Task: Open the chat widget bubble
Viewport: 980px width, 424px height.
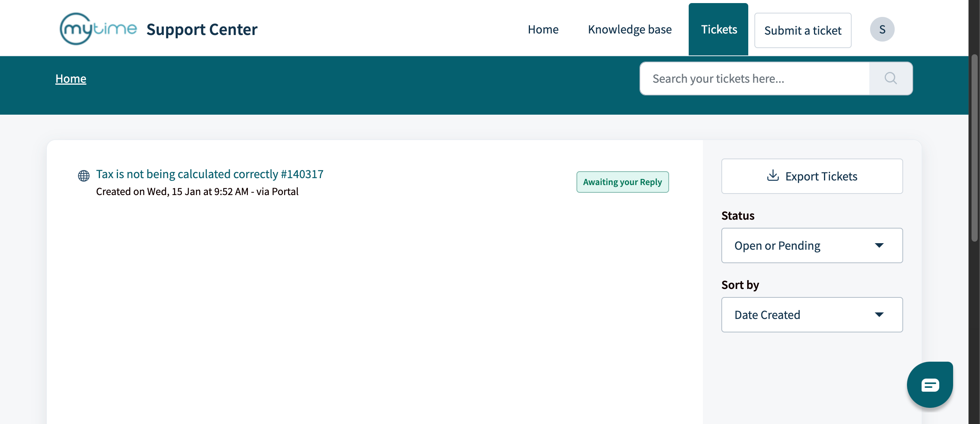Action: pyautogui.click(x=930, y=384)
